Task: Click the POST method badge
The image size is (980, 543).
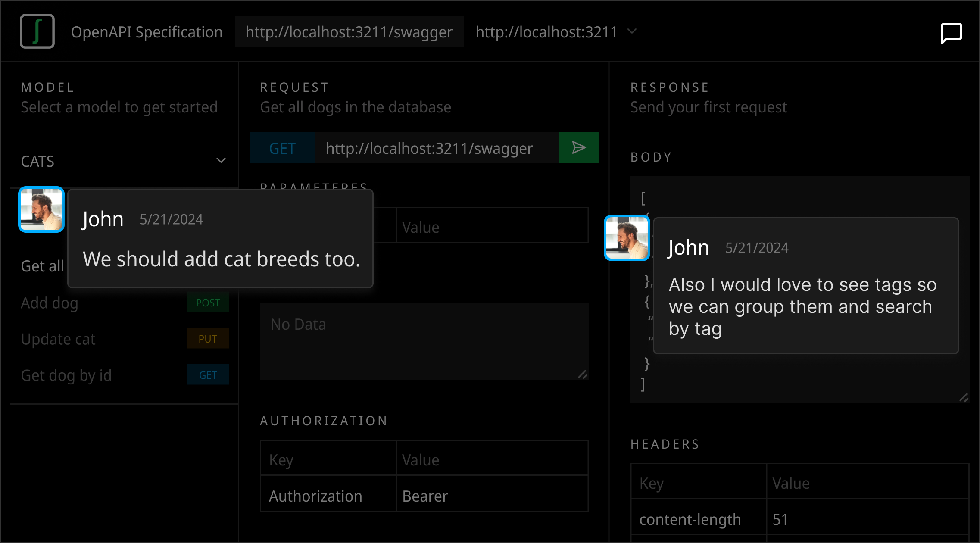Action: pos(208,303)
